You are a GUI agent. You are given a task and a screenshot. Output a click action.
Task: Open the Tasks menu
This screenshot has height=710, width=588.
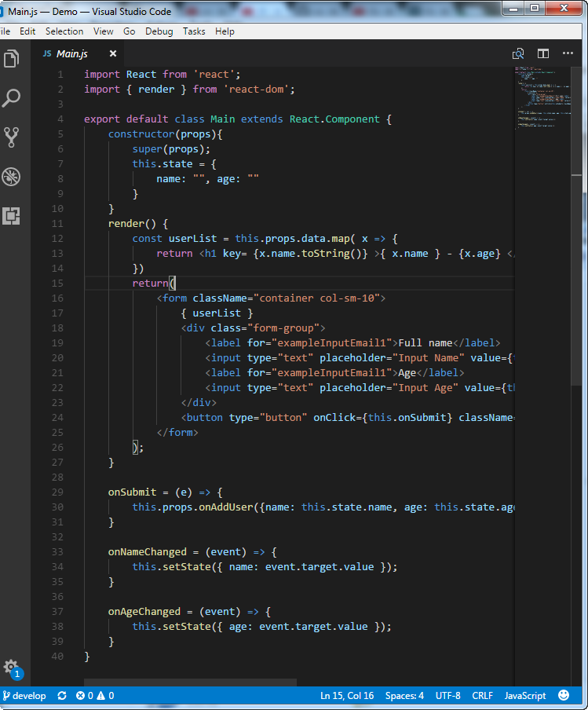tap(194, 31)
